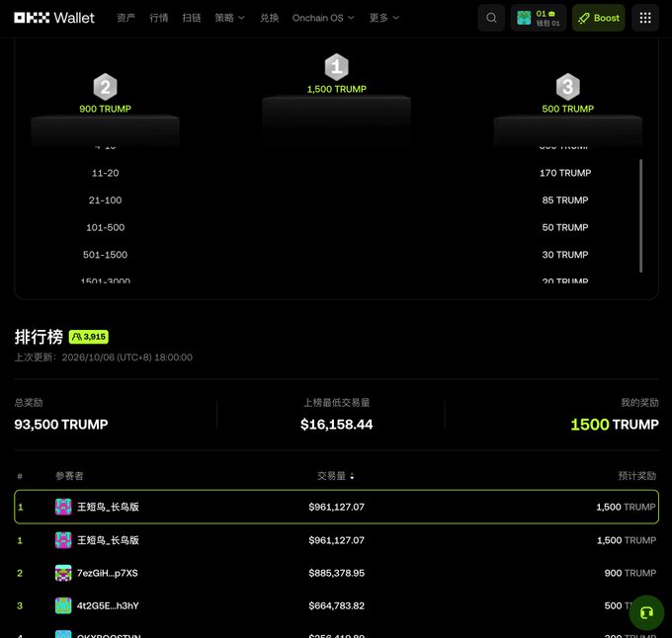Select participant 4t2G5E...h3hY name
Viewport: 672px width, 638px height.
108,605
